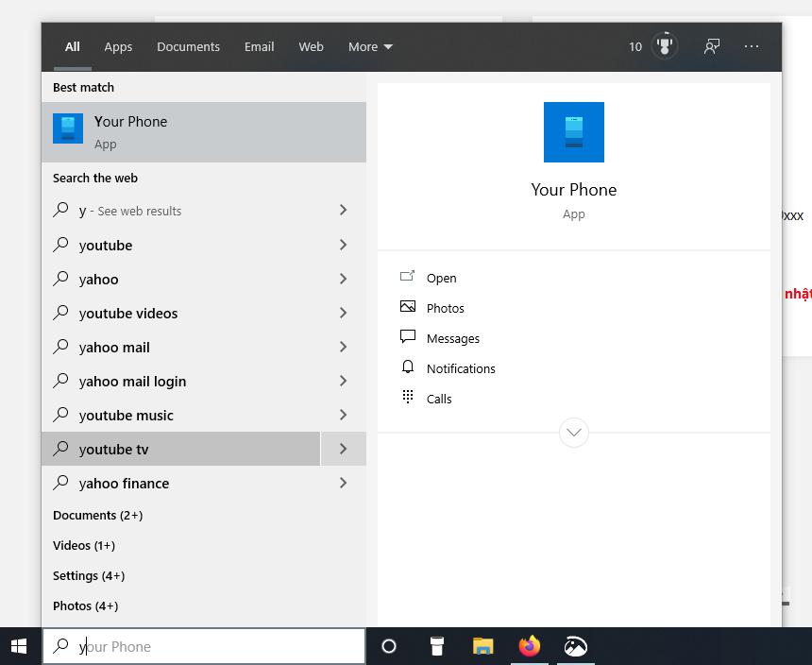Click the Messages action label
This screenshot has width=812, height=665.
453,339
